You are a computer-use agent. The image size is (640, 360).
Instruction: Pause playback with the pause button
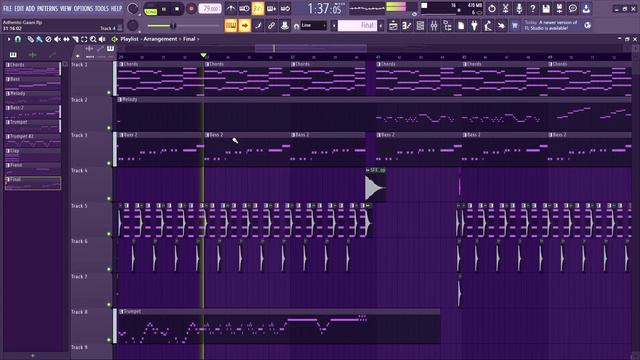click(164, 9)
